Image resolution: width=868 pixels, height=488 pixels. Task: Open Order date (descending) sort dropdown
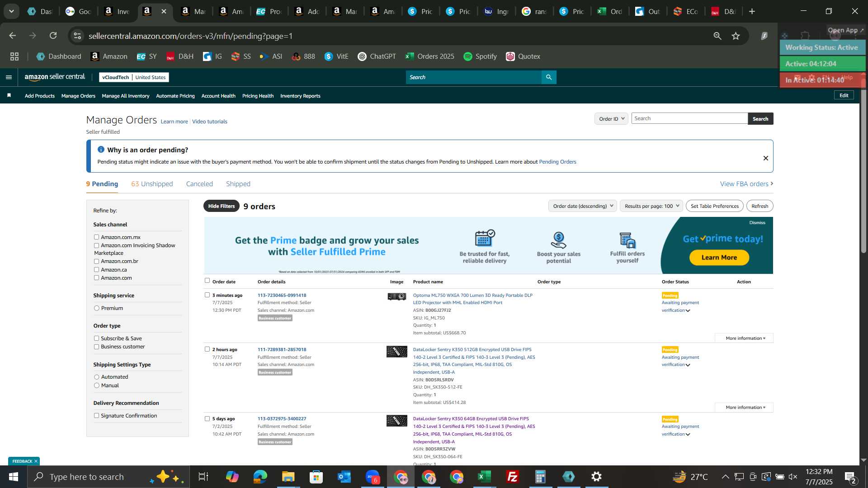(x=582, y=206)
